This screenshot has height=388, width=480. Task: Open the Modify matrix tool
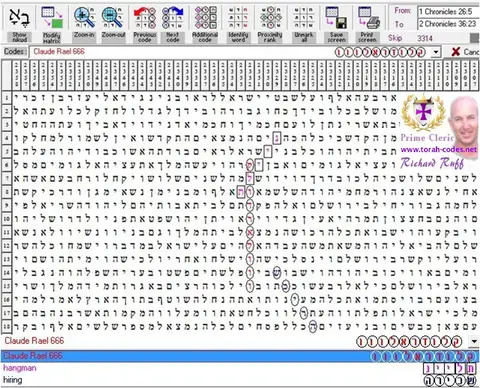click(52, 18)
